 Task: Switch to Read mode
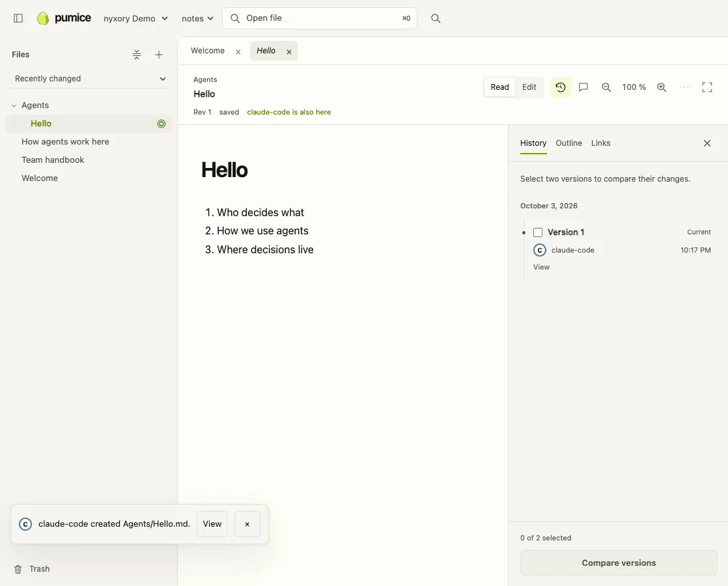pos(499,87)
